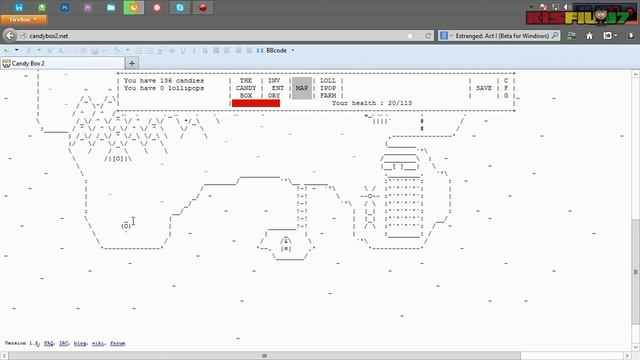This screenshot has width=640, height=360.
Task: Click the vertical scrollbar down arrow
Action: click(636, 347)
